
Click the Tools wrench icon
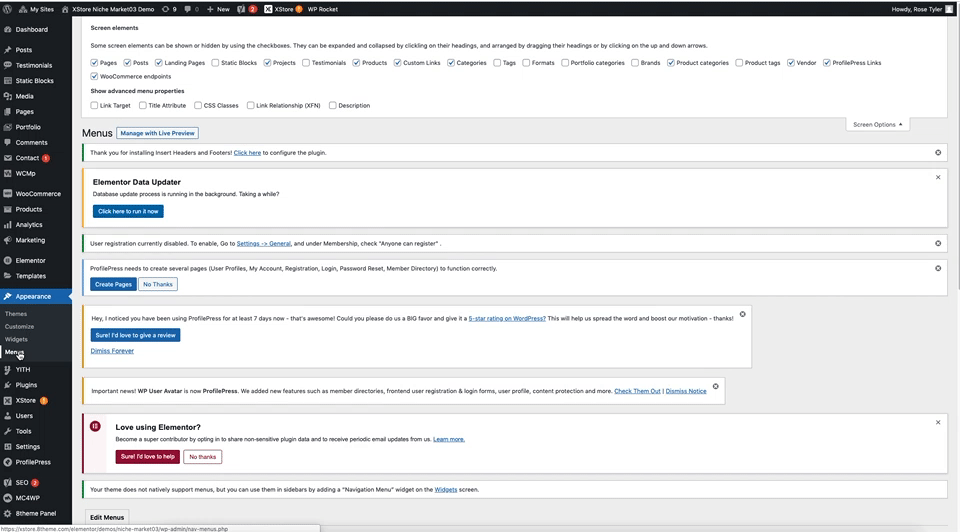click(7, 431)
